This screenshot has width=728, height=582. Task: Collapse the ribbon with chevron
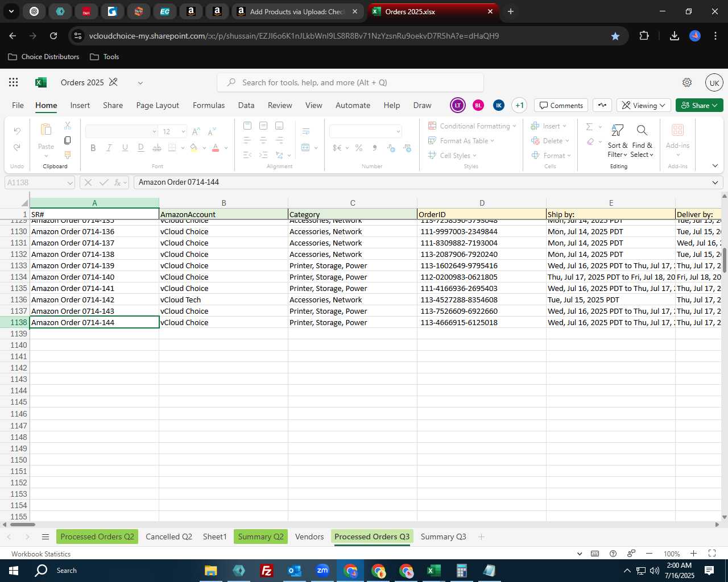[x=715, y=166]
